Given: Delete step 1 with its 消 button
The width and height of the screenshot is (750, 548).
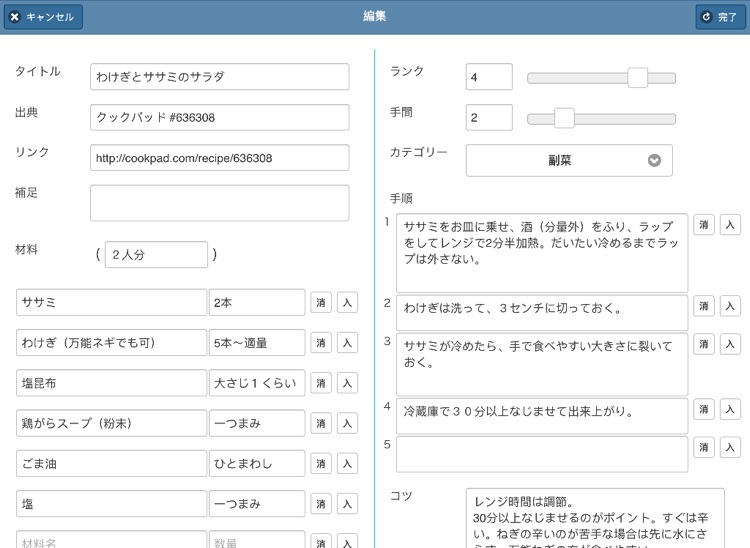Looking at the screenshot, I should point(704,225).
